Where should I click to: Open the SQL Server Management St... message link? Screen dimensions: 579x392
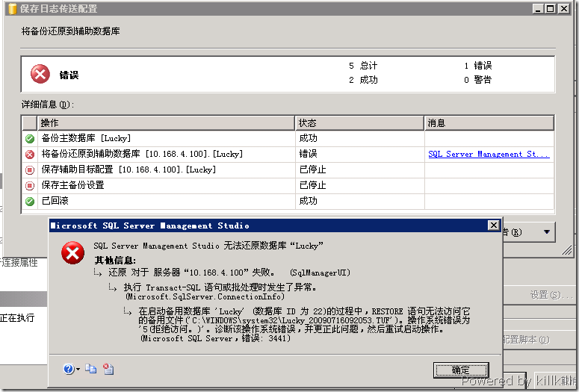coord(489,155)
